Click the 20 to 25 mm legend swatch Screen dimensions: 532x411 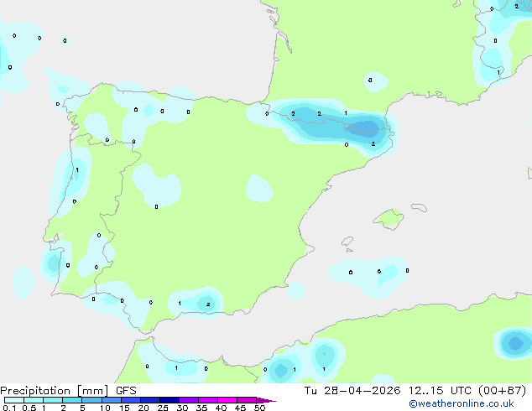click(149, 400)
